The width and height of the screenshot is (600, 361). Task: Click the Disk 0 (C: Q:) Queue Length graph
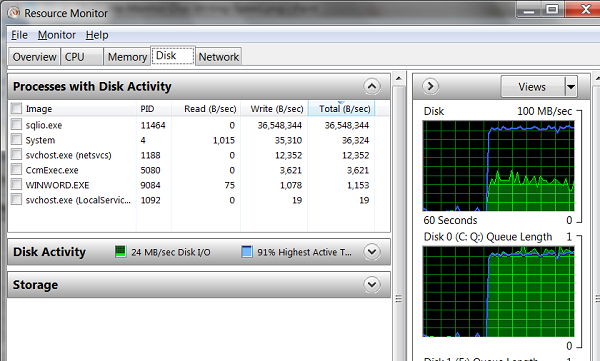pyautogui.click(x=498, y=291)
